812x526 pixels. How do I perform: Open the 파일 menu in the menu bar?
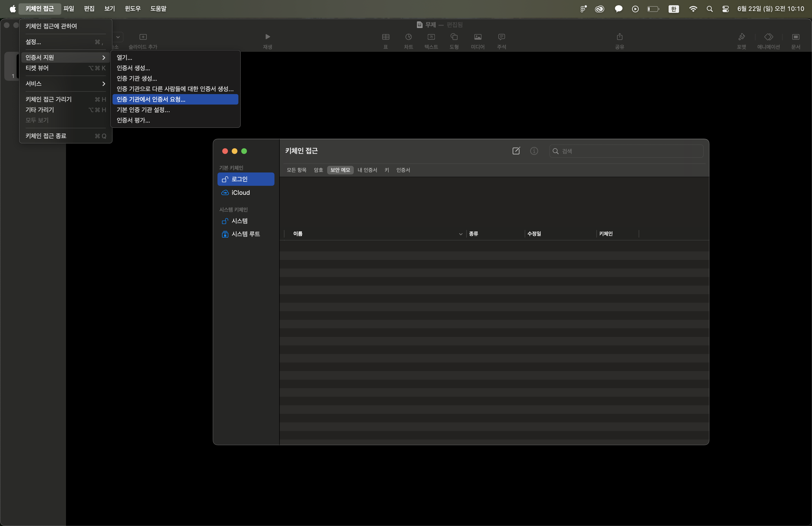69,9
